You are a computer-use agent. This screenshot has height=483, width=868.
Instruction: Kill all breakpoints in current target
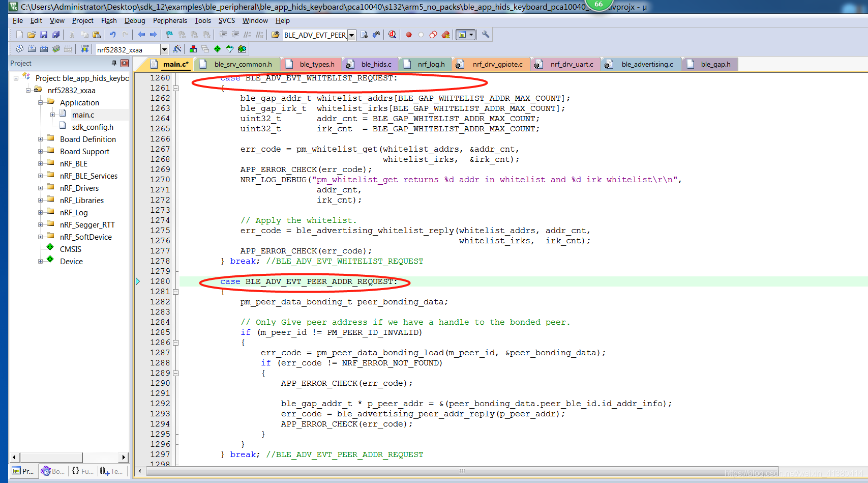click(x=445, y=35)
